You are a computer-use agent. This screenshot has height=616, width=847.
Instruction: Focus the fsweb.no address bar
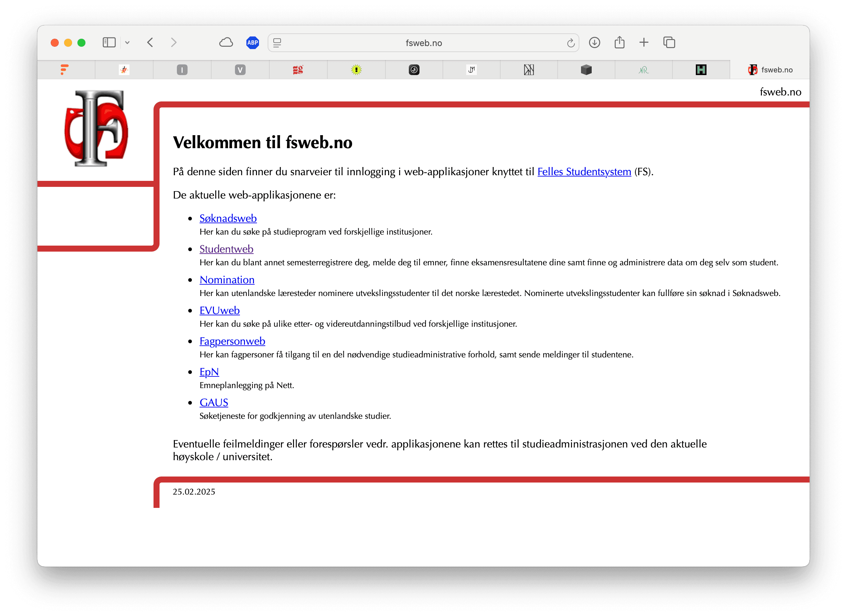coord(423,43)
